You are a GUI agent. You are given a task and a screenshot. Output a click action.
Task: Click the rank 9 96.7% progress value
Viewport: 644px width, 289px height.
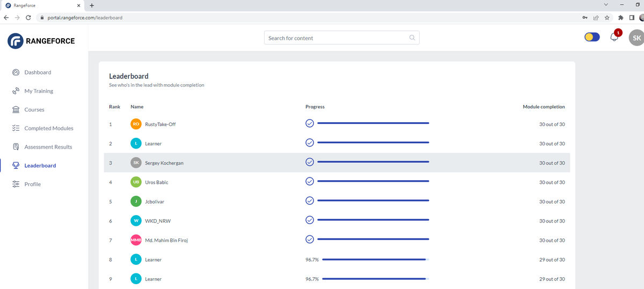[312, 279]
